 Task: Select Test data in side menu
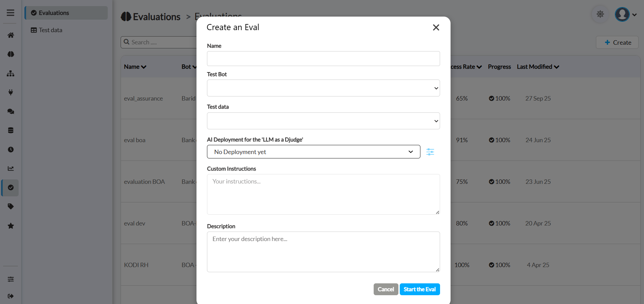[50, 30]
